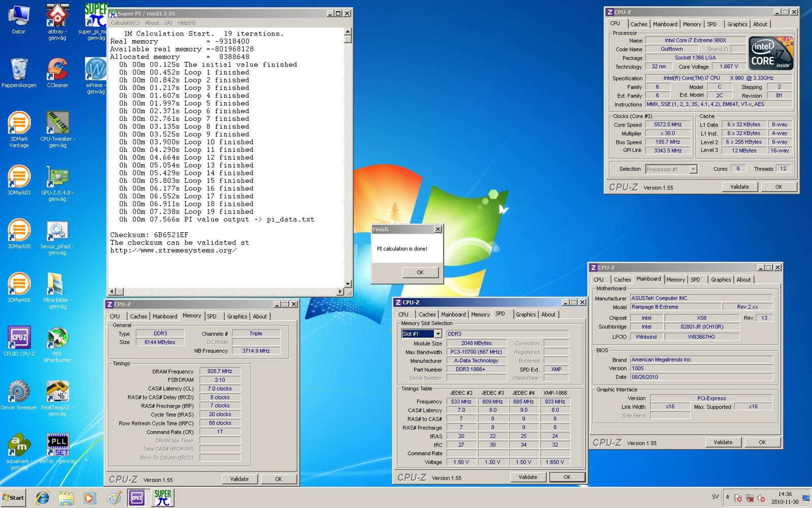The height and width of the screenshot is (508, 812).
Task: Launch CCleaner from desktop
Action: tap(57, 73)
